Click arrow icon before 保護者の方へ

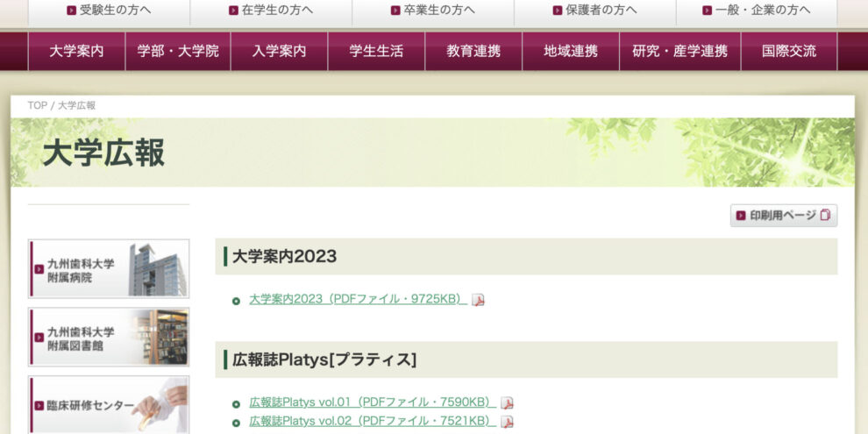coord(558,11)
